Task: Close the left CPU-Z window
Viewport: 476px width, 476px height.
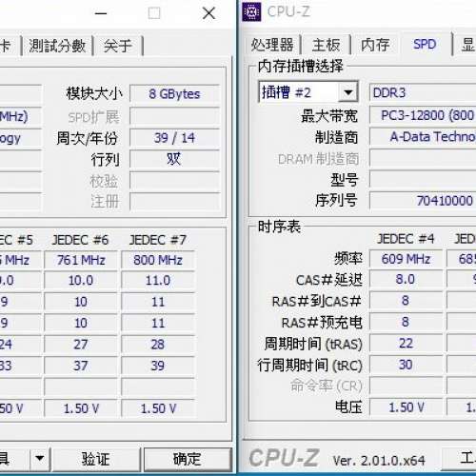Action: click(x=208, y=13)
